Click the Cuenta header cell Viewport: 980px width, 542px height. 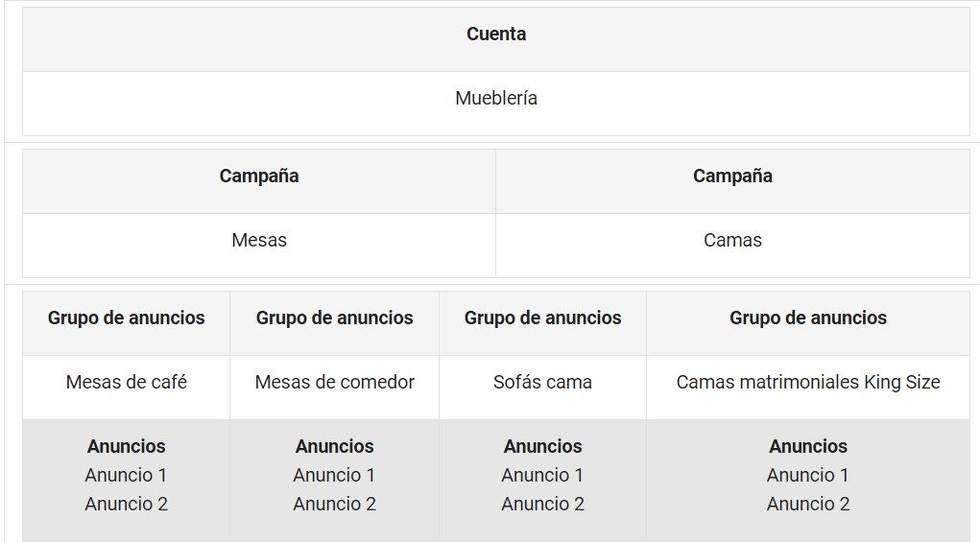pos(496,35)
